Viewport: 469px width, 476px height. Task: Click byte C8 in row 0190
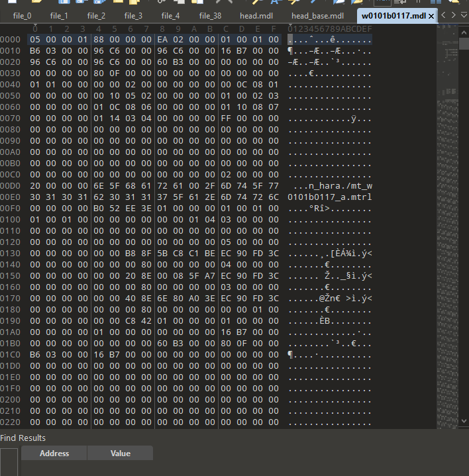point(130,321)
